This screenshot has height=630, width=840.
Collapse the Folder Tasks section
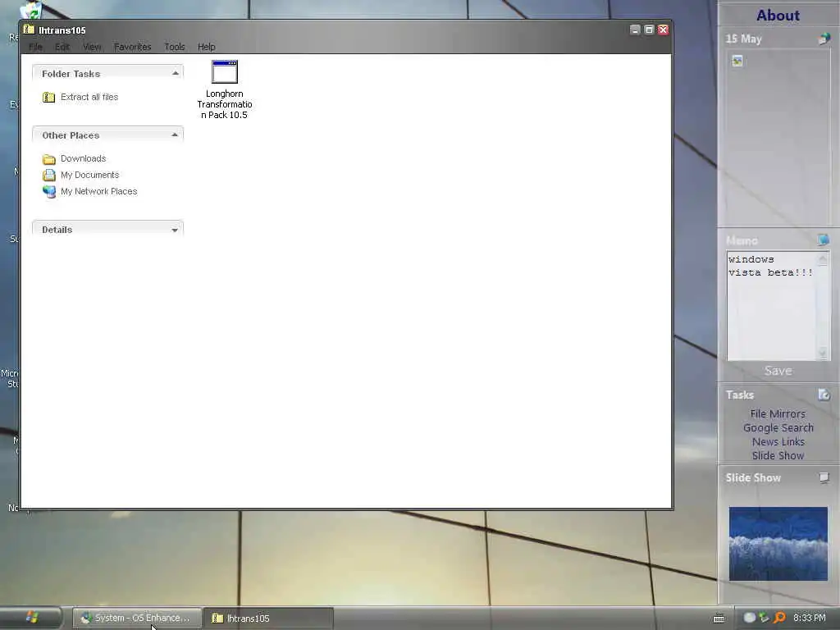pos(176,73)
